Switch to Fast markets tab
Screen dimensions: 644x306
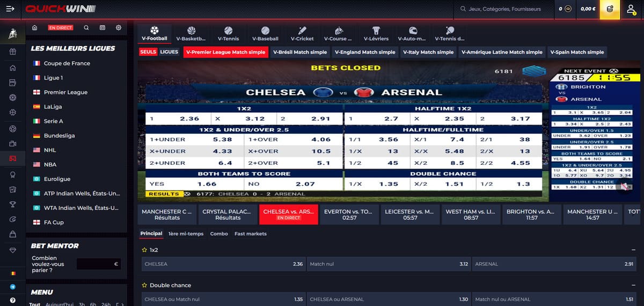tap(250, 234)
